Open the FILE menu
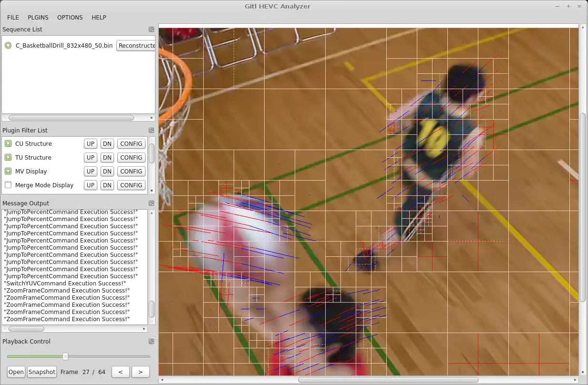Screen dimensions: 588x385 click(x=13, y=17)
